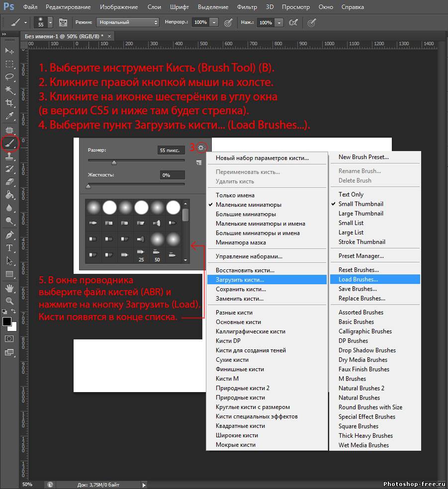Select the Magic Wand tool
This screenshot has width=448, height=489.
click(9, 90)
